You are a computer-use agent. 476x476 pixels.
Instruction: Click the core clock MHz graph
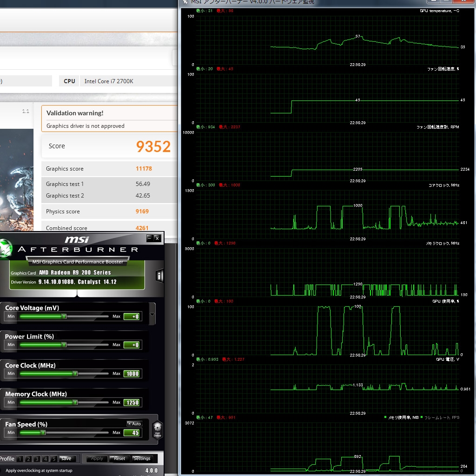pyautogui.click(x=328, y=215)
